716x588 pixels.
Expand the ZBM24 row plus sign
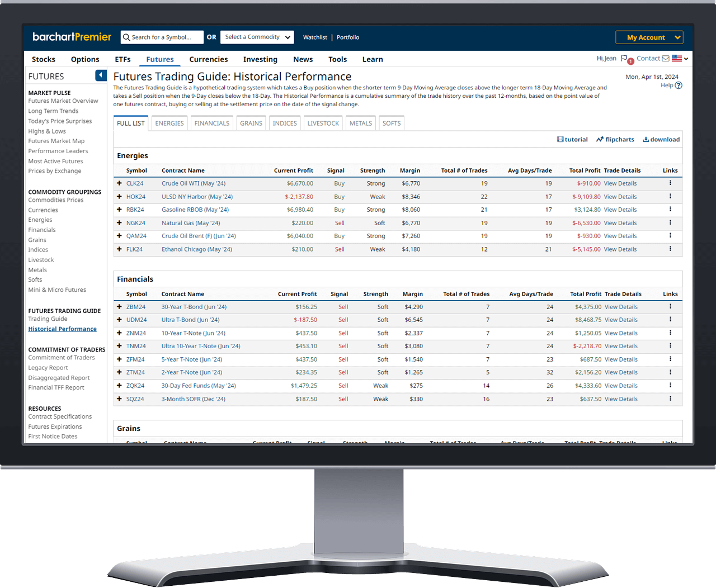[x=119, y=307]
